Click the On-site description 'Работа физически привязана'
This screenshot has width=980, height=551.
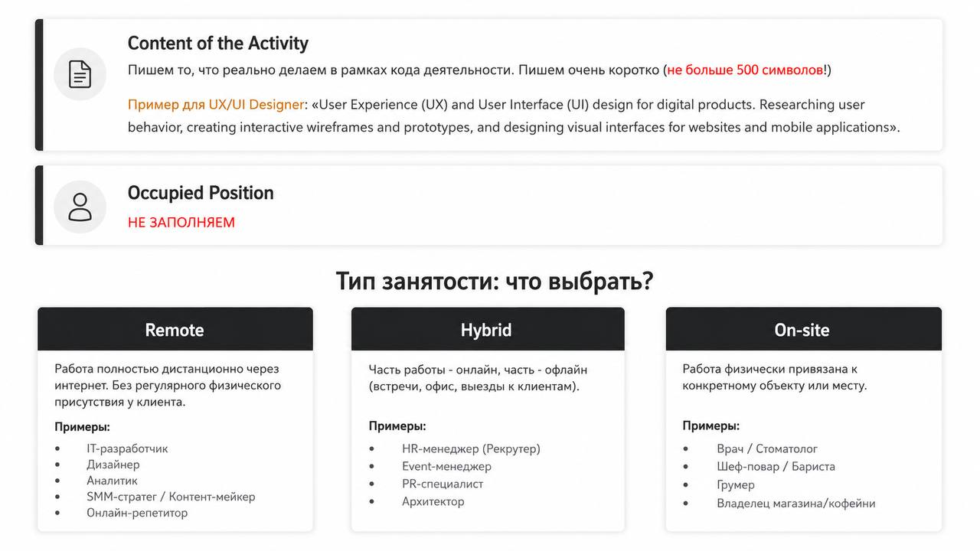click(775, 377)
